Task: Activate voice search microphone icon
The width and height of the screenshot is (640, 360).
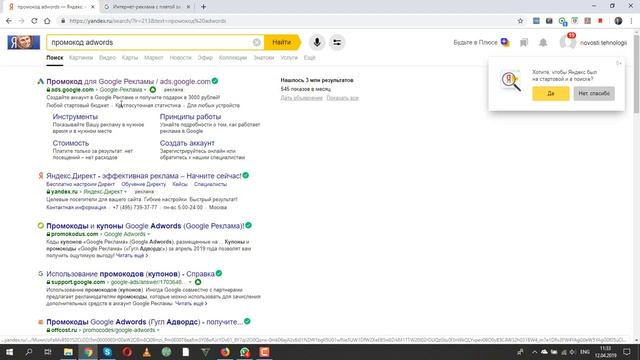Action: pos(317,42)
